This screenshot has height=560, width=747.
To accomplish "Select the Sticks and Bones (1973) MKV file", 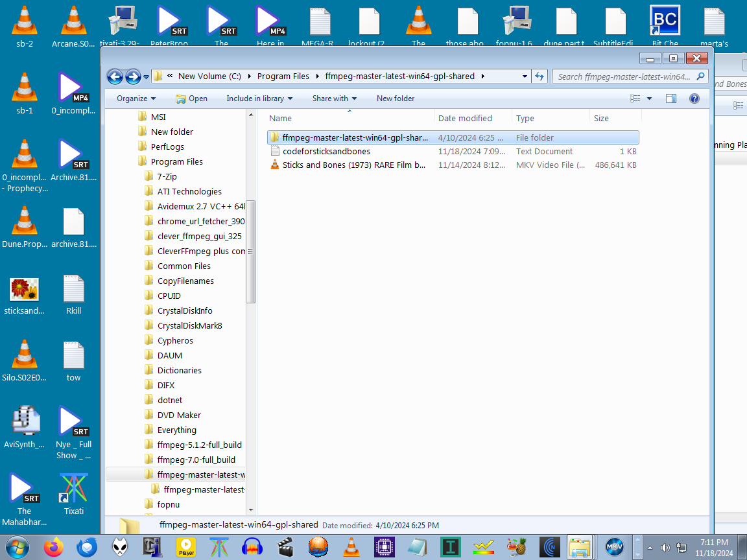I will tap(453, 165).
